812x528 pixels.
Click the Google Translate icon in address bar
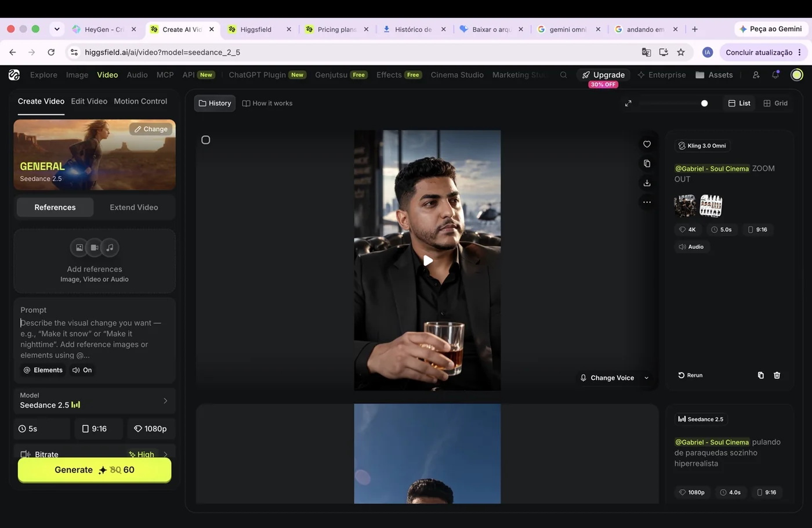pos(646,52)
